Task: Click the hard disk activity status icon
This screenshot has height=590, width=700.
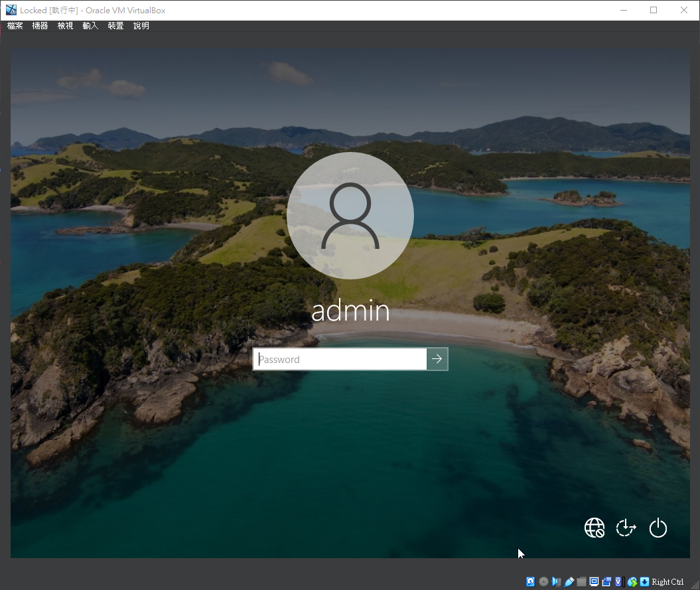Action: tap(531, 582)
